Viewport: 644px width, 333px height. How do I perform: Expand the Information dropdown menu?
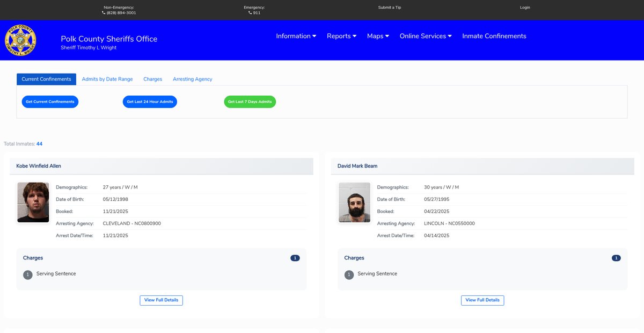click(296, 36)
